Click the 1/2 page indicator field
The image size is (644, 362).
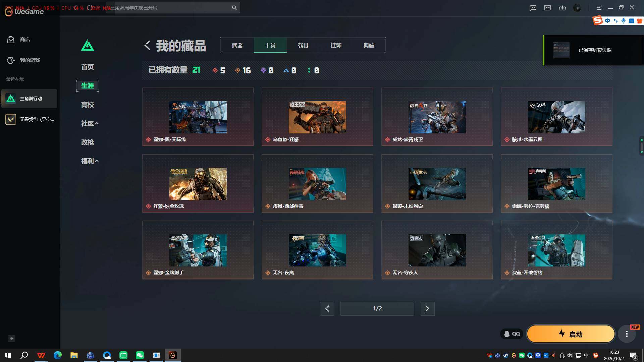coord(377,308)
